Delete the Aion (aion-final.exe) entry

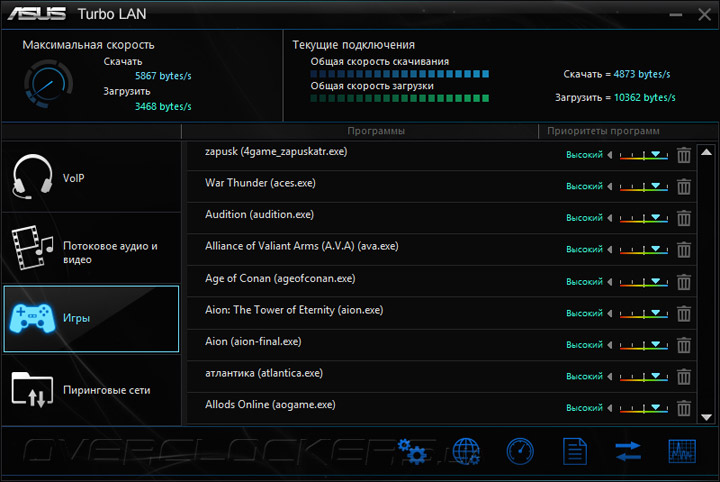pos(684,345)
